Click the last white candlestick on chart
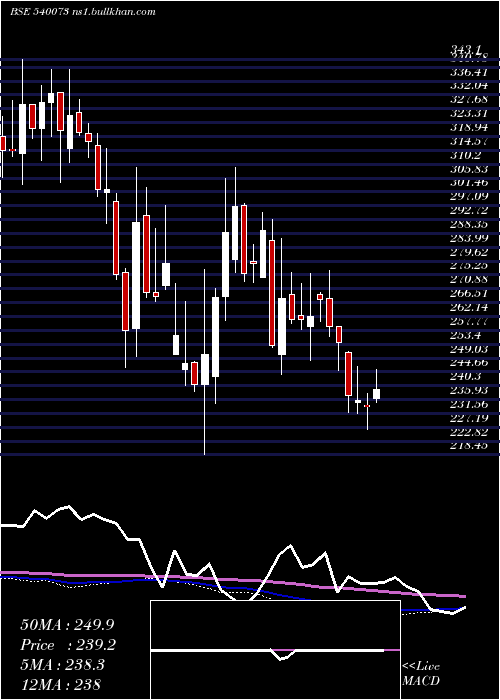Viewport: 500px width, 700px height. [x=376, y=394]
